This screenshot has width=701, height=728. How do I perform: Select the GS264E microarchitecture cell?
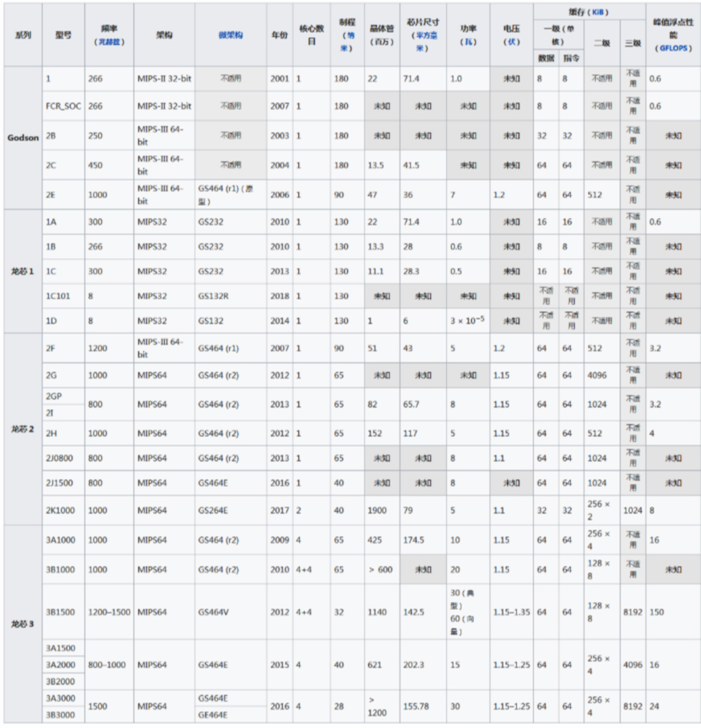[231, 510]
